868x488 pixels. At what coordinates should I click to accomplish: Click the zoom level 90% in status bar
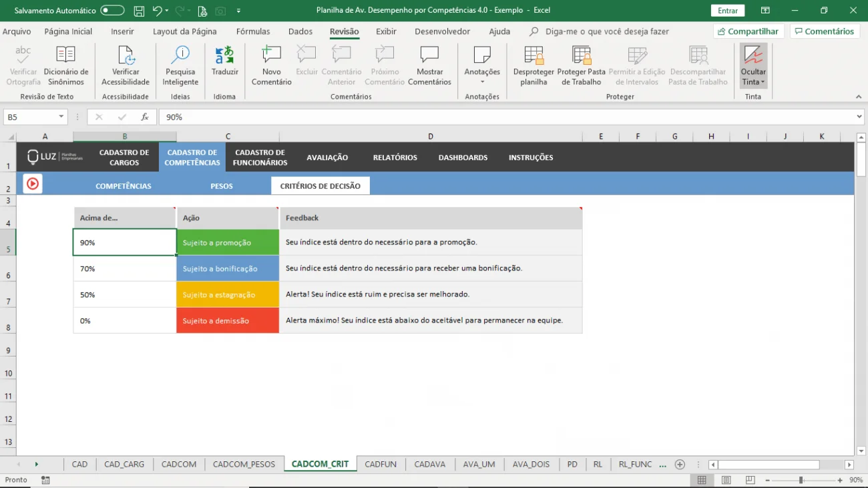point(856,480)
